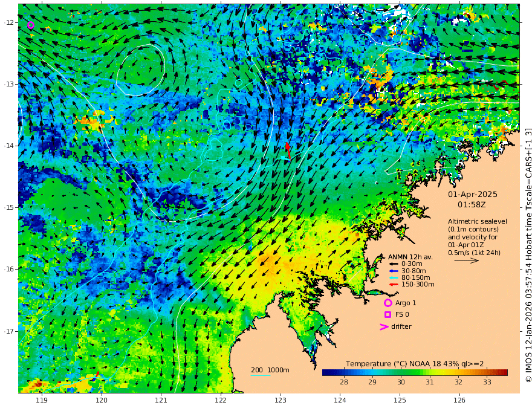Click the colorbar tick label 29
Screen dimensions: 532x411
click(372, 382)
